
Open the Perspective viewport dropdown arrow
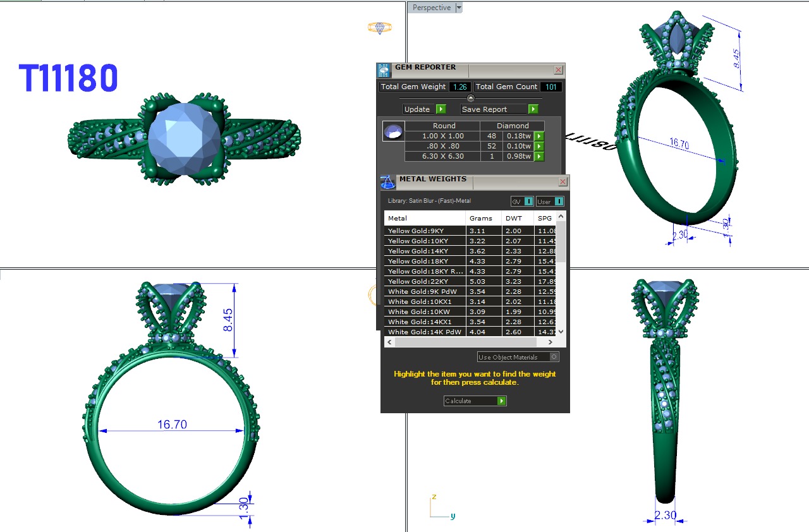pyautogui.click(x=459, y=8)
